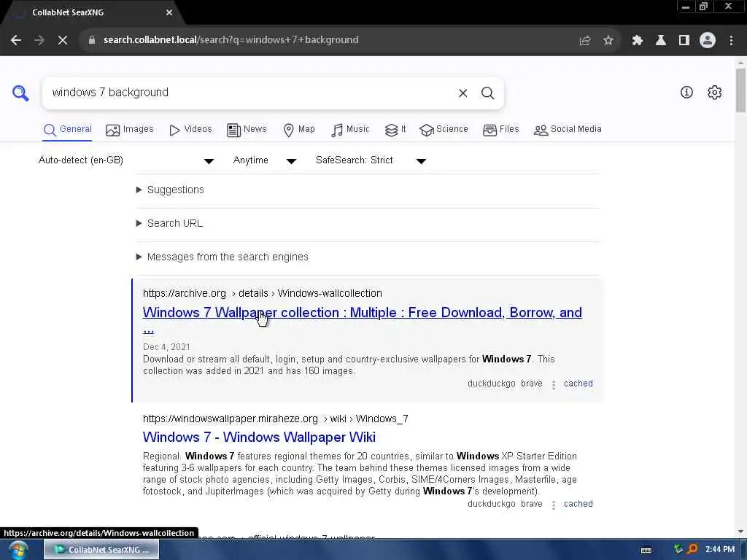Image resolution: width=747 pixels, height=560 pixels.
Task: Stop page loading button
Action: tap(63, 40)
